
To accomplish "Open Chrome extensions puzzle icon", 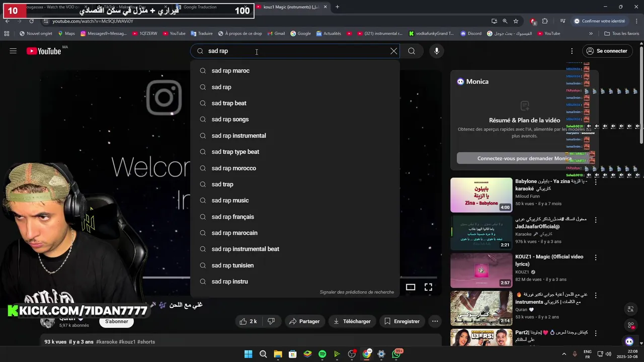I will 545,21.
